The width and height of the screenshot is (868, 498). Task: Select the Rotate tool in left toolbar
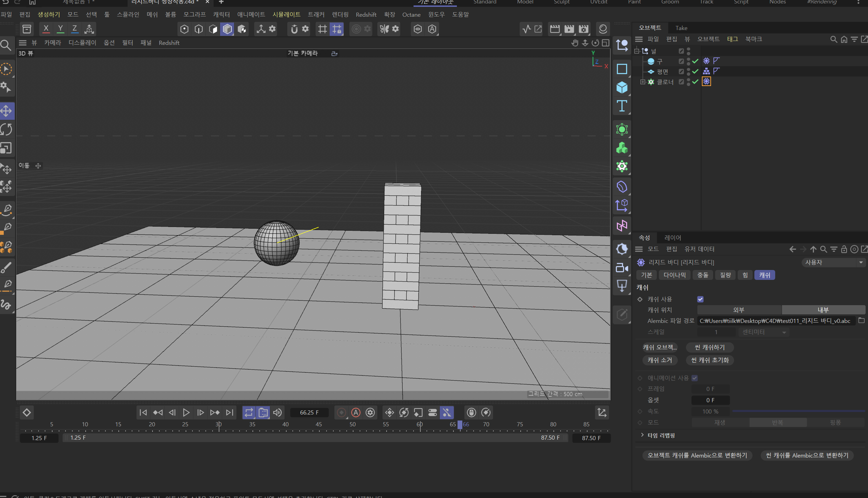[x=6, y=129]
